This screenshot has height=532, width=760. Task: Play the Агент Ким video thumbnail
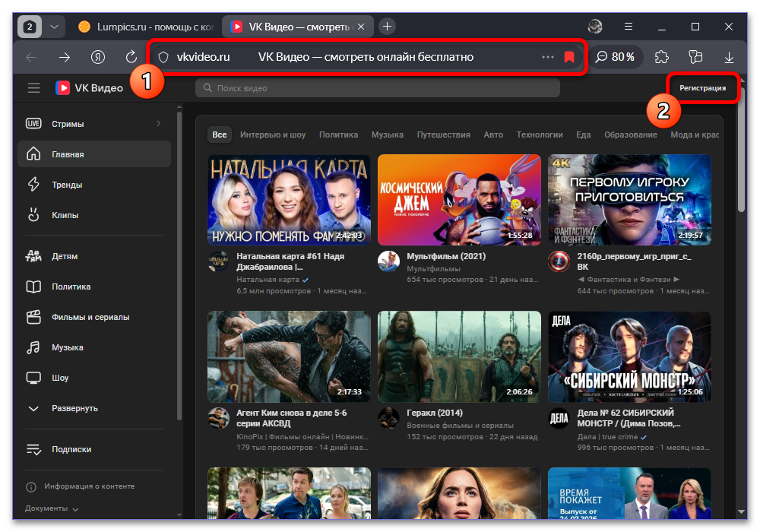(x=290, y=356)
